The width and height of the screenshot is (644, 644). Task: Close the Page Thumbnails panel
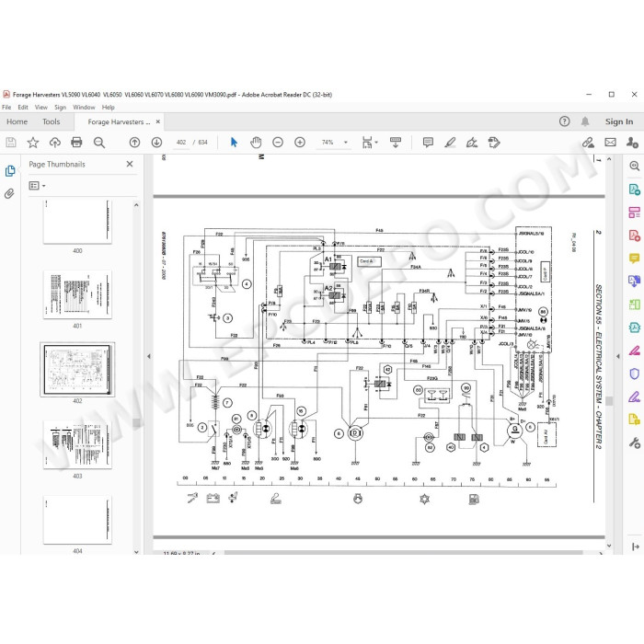click(x=130, y=164)
